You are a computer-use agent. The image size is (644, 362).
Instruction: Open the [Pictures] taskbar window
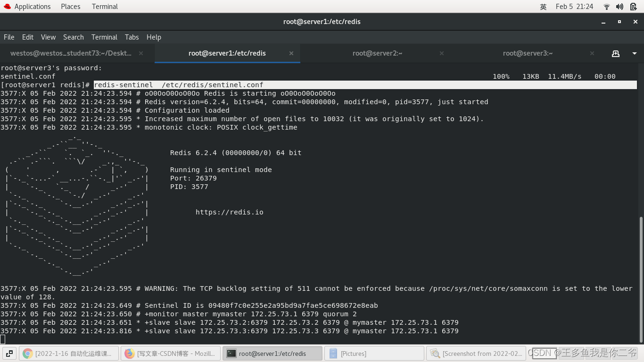click(374, 354)
